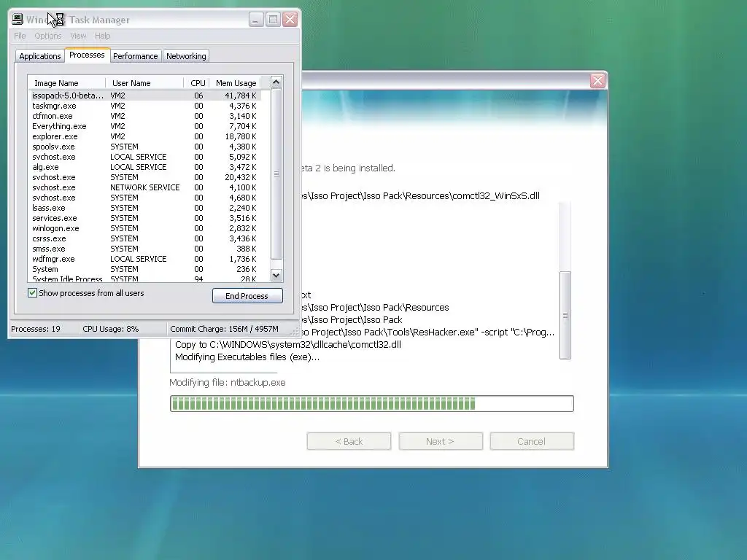Click the process list scrollbar thumb
This screenshot has width=747, height=560.
(x=276, y=174)
